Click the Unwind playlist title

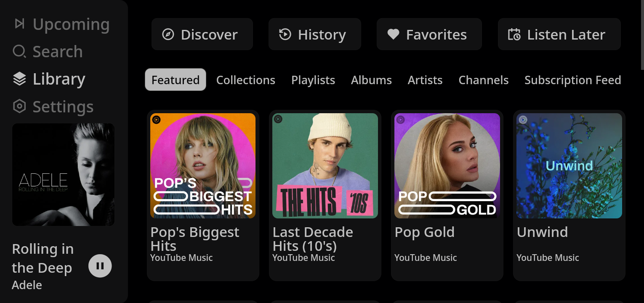[542, 232]
